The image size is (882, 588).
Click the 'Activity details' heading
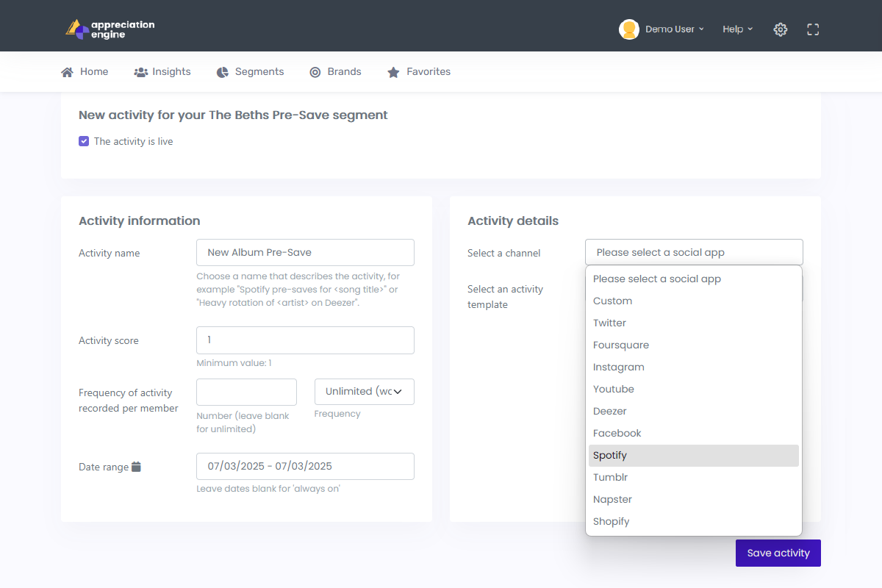click(x=513, y=220)
